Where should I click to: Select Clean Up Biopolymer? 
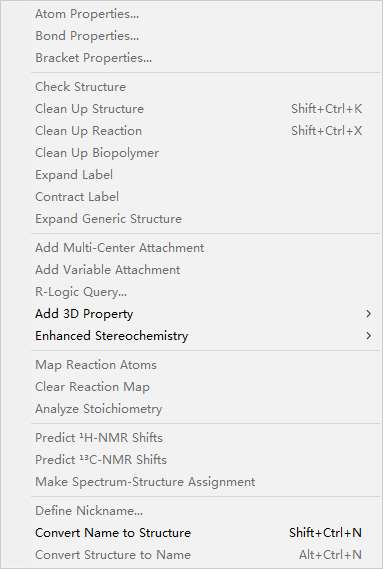click(x=205, y=153)
